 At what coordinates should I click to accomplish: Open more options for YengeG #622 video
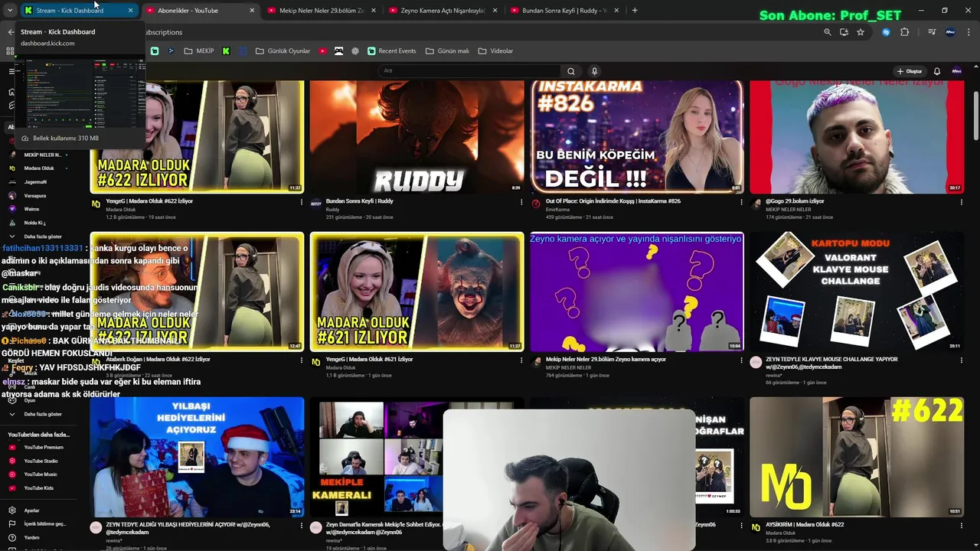[x=302, y=203]
